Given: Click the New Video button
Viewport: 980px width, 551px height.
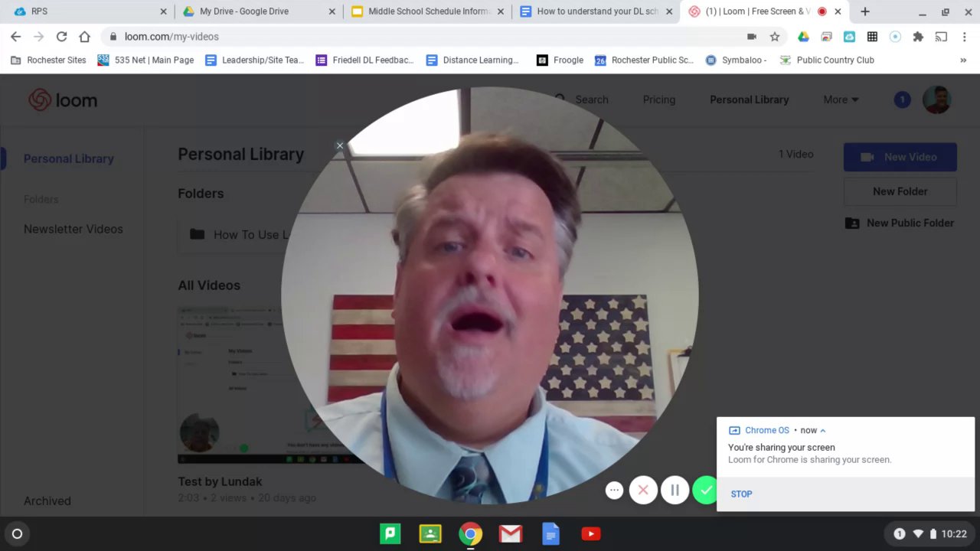Looking at the screenshot, I should (900, 157).
